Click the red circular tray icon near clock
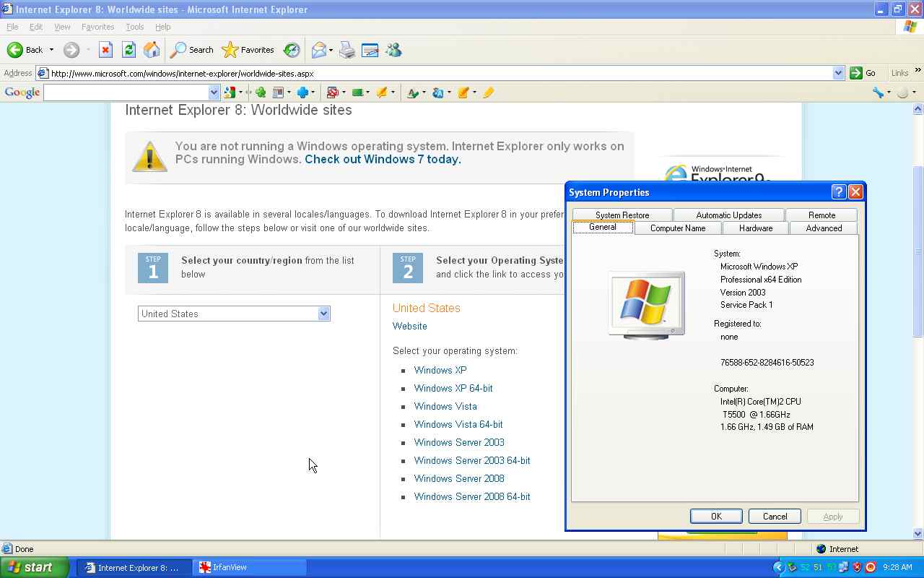This screenshot has width=924, height=578. coord(870,567)
